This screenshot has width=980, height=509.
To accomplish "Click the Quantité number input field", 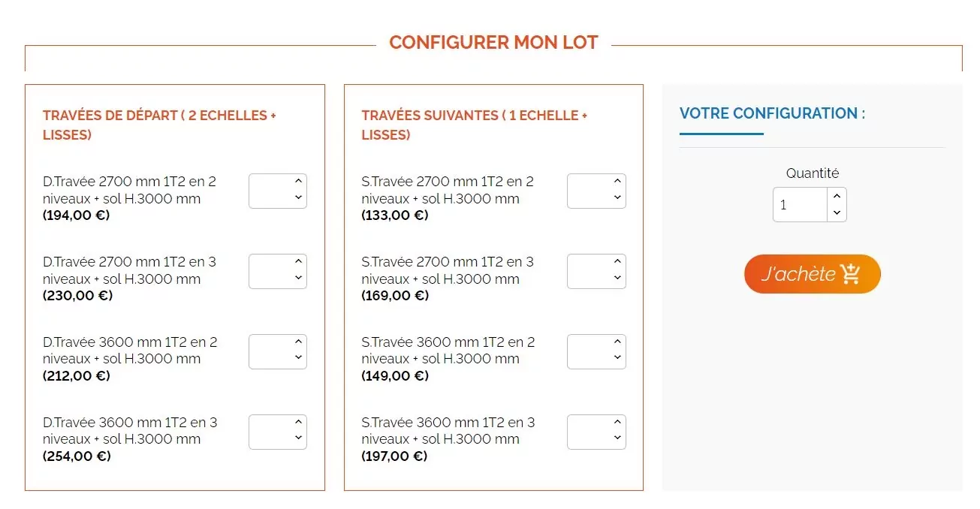I will point(801,205).
